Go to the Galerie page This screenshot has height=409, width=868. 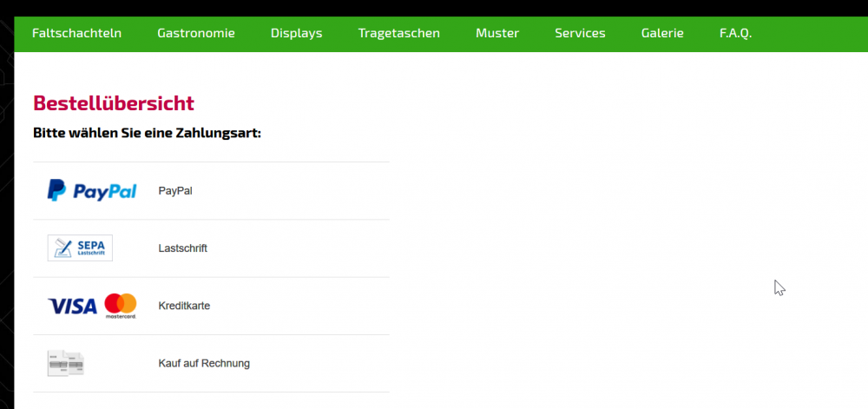click(662, 33)
